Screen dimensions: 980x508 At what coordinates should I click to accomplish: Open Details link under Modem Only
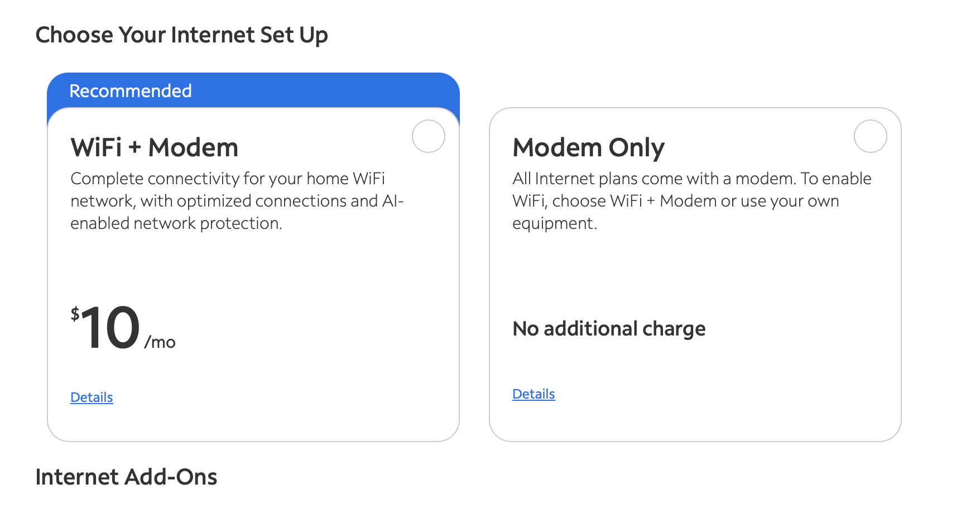tap(534, 394)
